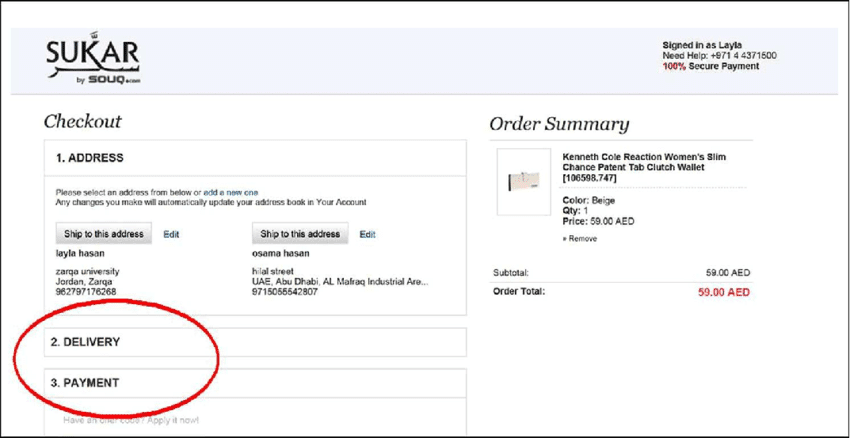Select the Order Total 59.00 AED value
The image size is (850, 438).
(724, 292)
